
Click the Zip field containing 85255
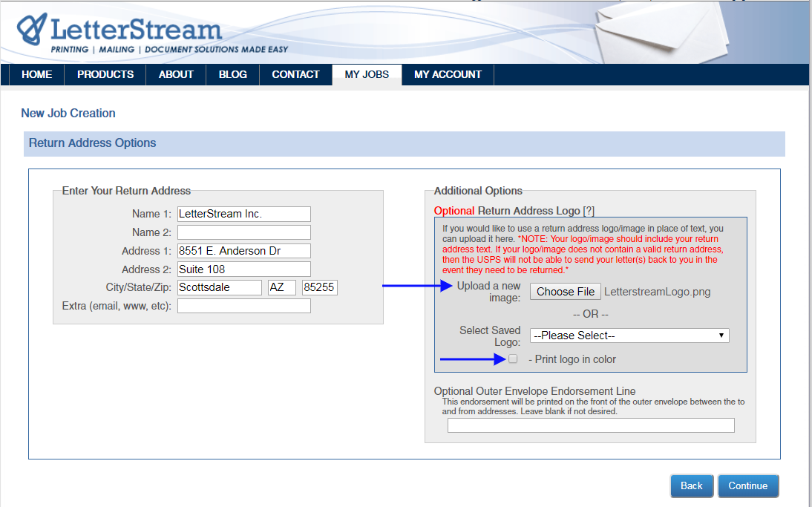tap(319, 287)
